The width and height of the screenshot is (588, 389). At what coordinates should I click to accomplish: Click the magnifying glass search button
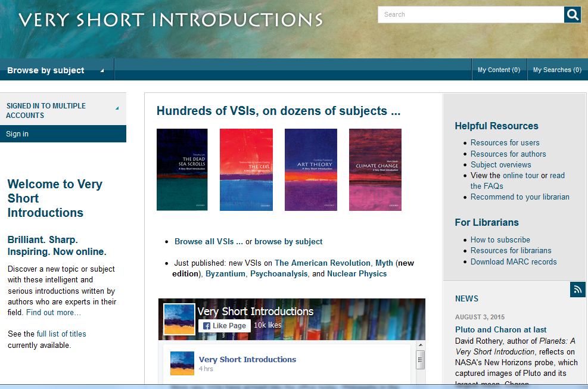click(x=573, y=15)
